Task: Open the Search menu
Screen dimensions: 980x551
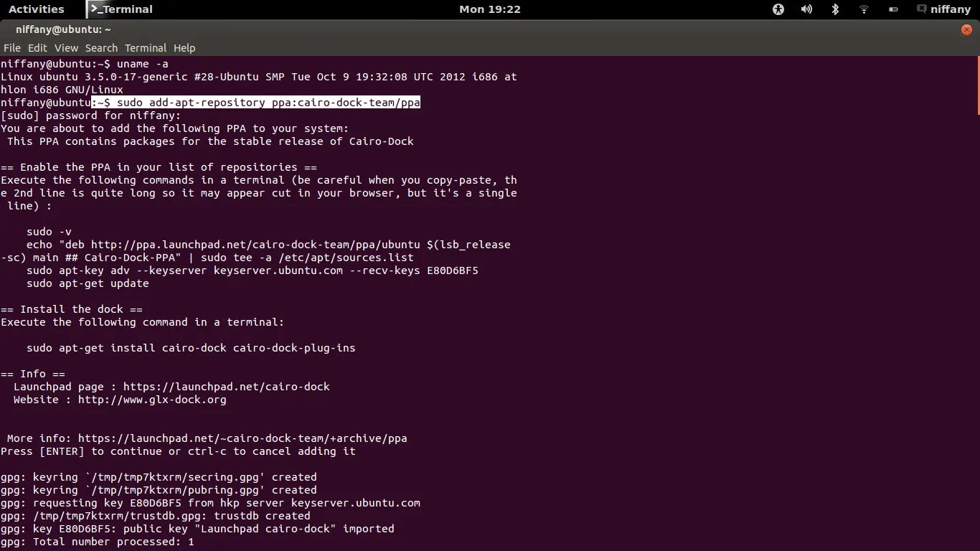Action: (x=101, y=48)
